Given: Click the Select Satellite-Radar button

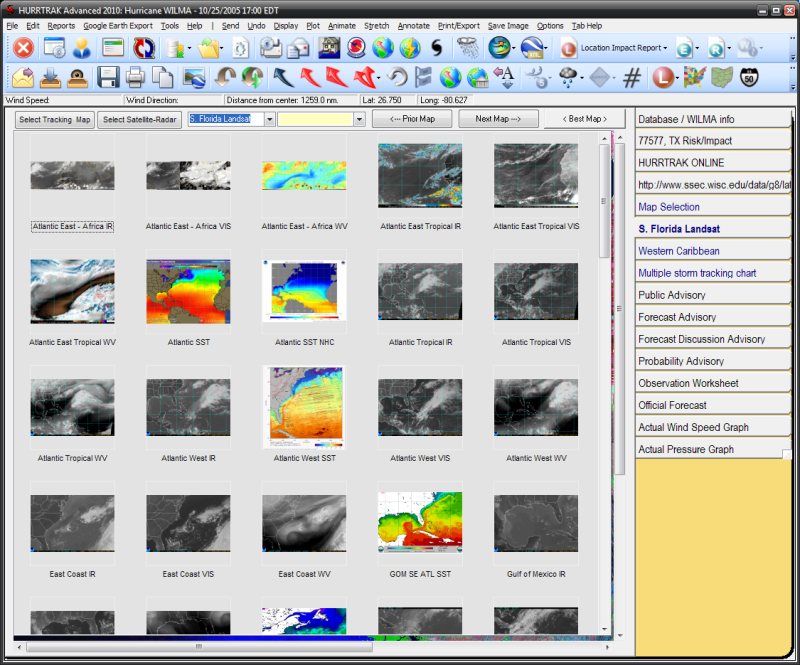Looking at the screenshot, I should coord(139,119).
